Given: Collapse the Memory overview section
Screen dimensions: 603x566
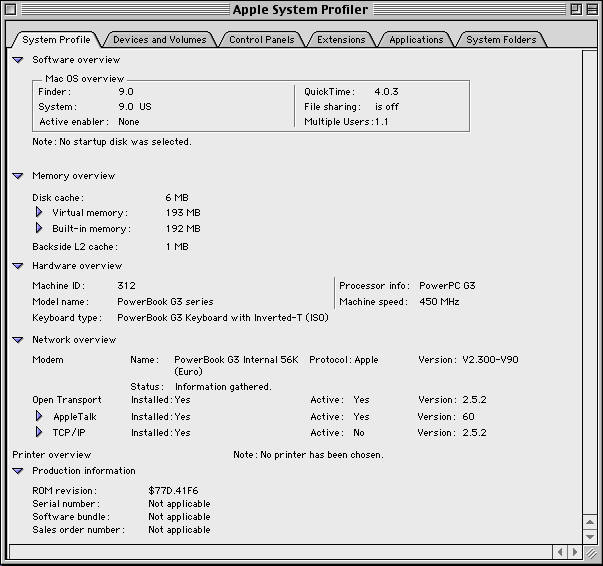Looking at the screenshot, I should coord(18,176).
